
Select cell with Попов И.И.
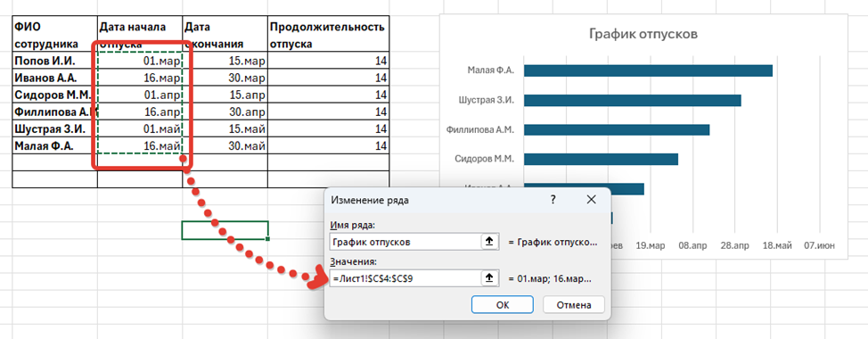click(x=54, y=61)
